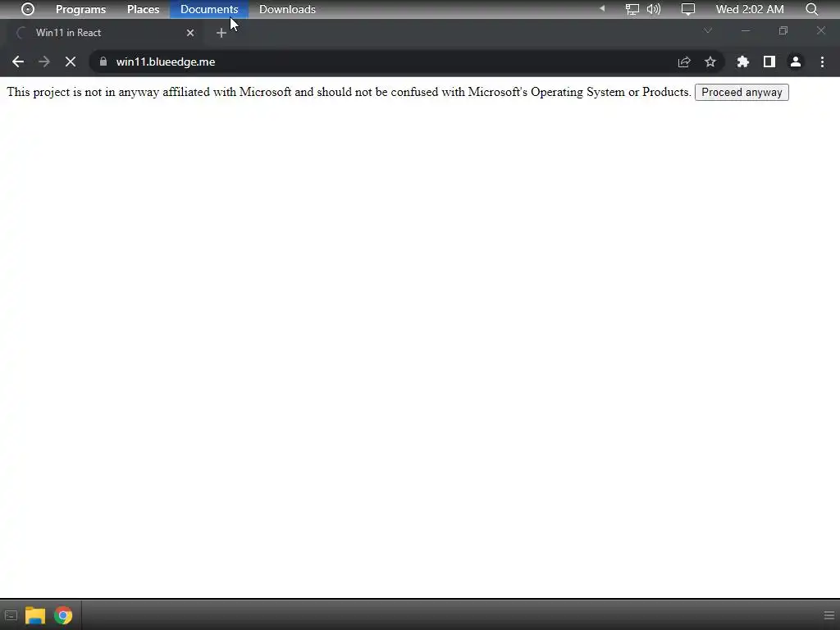Open the clock showing Wed 2:02 AM

(750, 9)
